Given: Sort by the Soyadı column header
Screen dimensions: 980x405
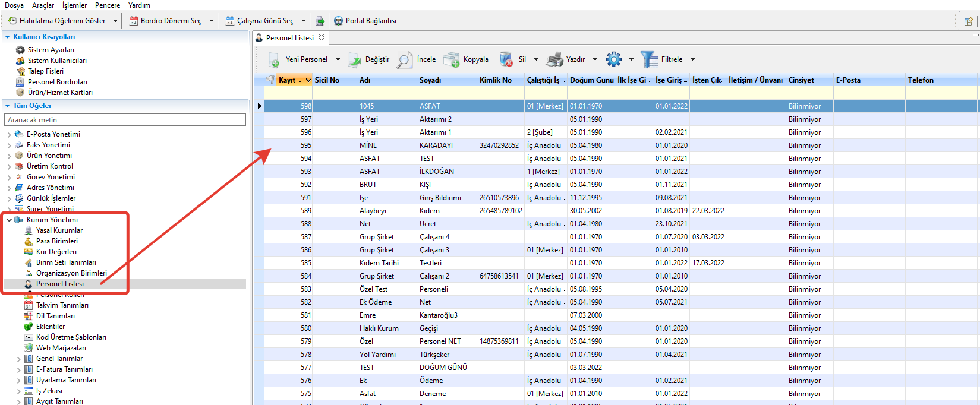Looking at the screenshot, I should pyautogui.click(x=430, y=80).
